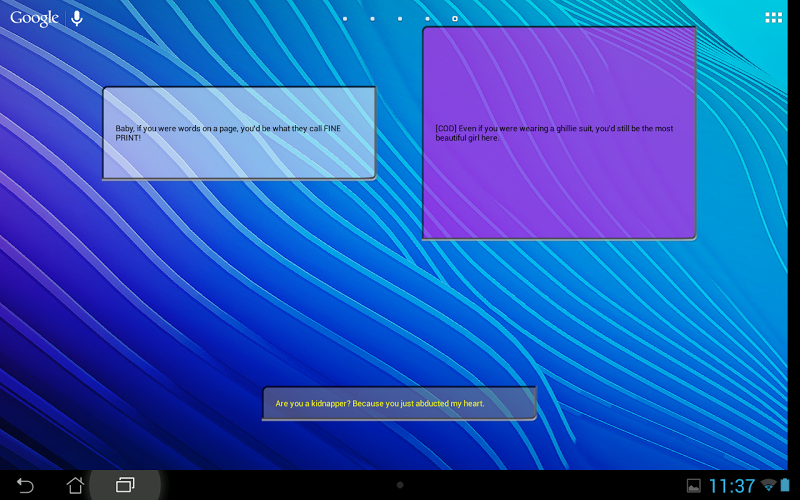Tap the Back navigation button
The width and height of the screenshot is (800, 500).
[x=24, y=485]
